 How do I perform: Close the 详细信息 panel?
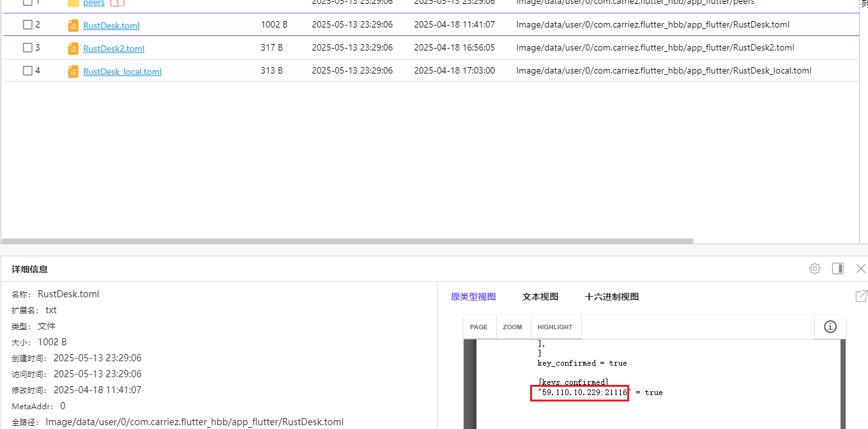pyautogui.click(x=861, y=269)
